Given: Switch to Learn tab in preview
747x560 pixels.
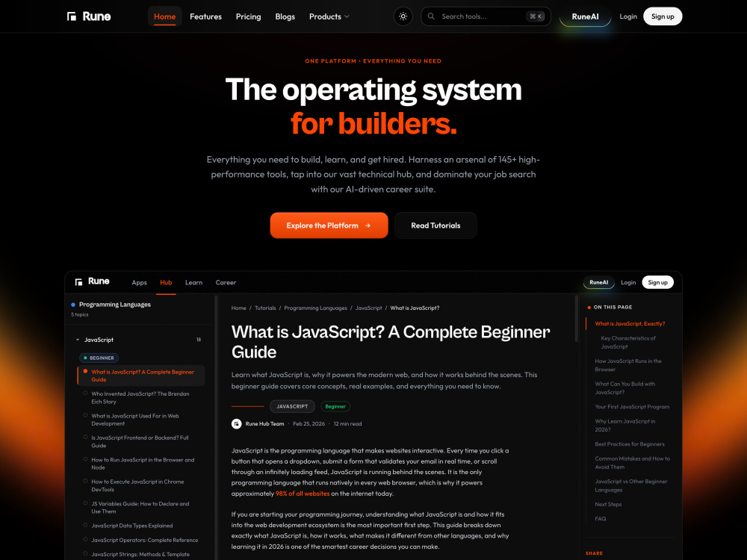Looking at the screenshot, I should tap(194, 282).
